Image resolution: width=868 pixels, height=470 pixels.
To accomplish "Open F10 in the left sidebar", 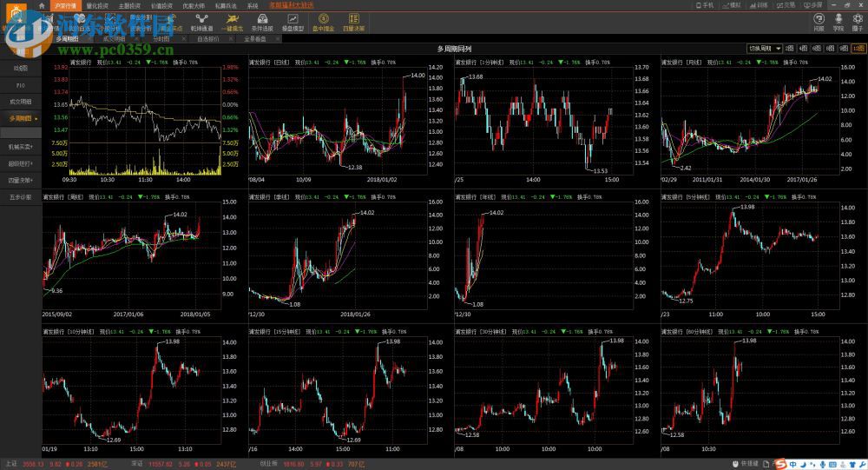I will 21,85.
